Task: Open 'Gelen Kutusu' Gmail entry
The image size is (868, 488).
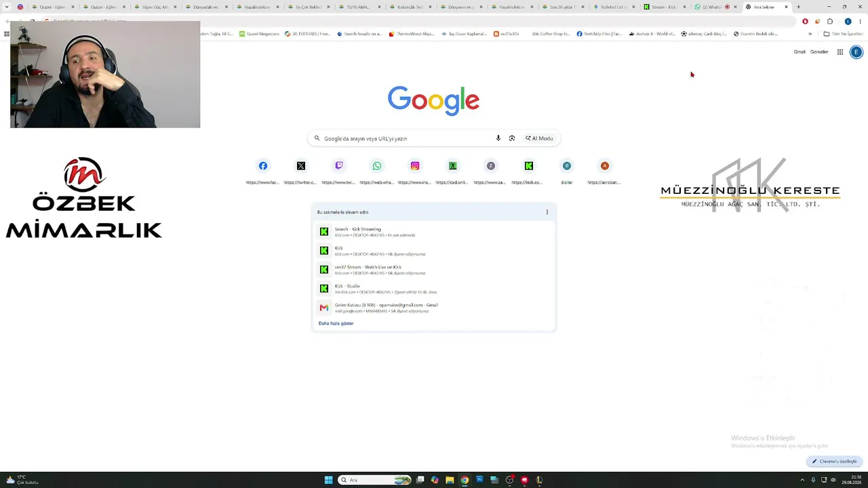Action: [434, 308]
